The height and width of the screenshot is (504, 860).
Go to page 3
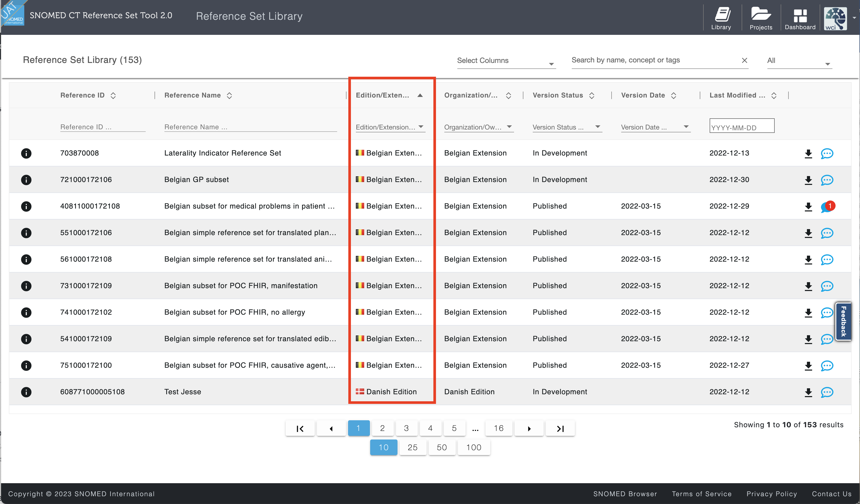click(x=406, y=428)
